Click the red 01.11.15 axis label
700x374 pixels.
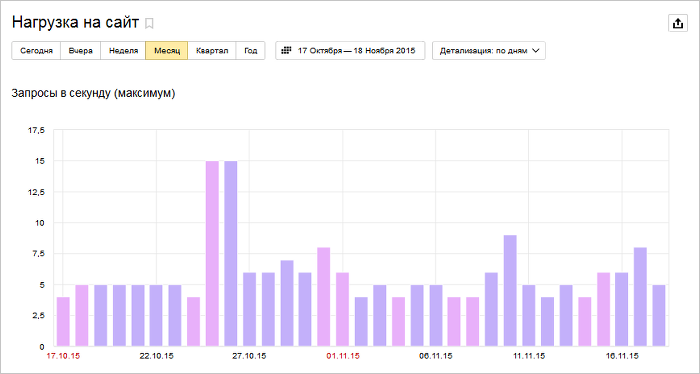click(x=343, y=356)
